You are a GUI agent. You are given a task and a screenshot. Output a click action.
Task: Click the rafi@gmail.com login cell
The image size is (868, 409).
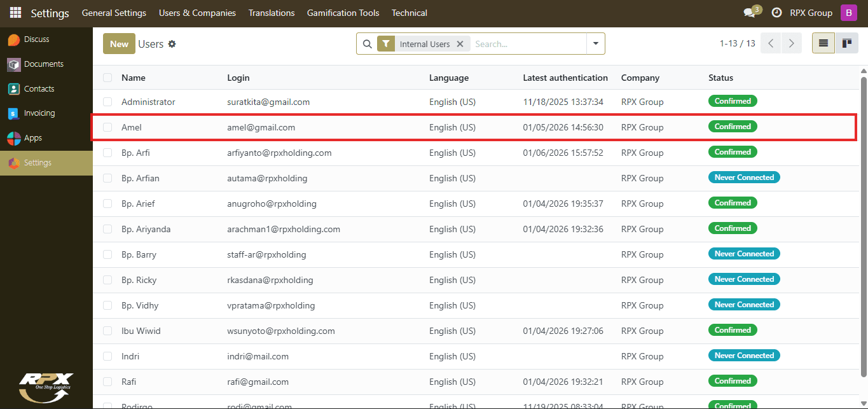[x=258, y=382]
